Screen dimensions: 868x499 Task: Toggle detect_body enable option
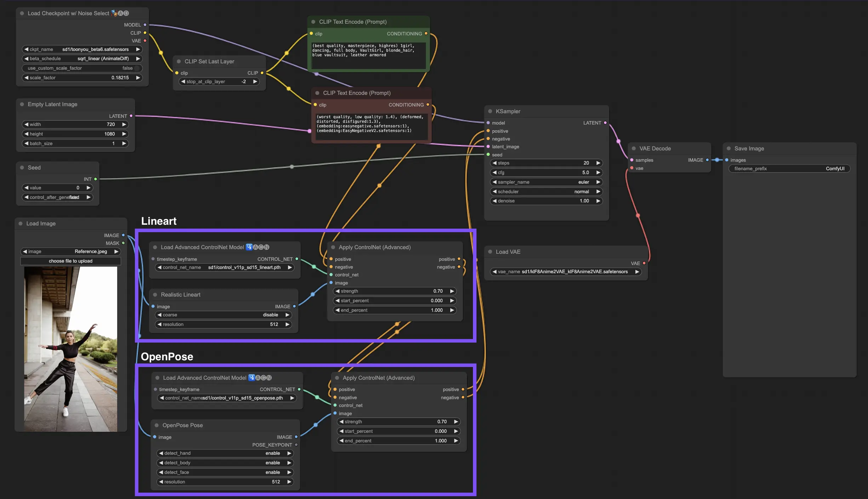coord(225,463)
